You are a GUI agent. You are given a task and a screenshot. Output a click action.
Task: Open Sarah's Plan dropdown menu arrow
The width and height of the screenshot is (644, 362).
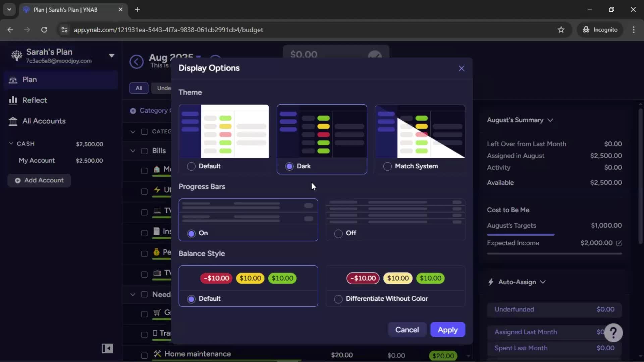pyautogui.click(x=112, y=55)
